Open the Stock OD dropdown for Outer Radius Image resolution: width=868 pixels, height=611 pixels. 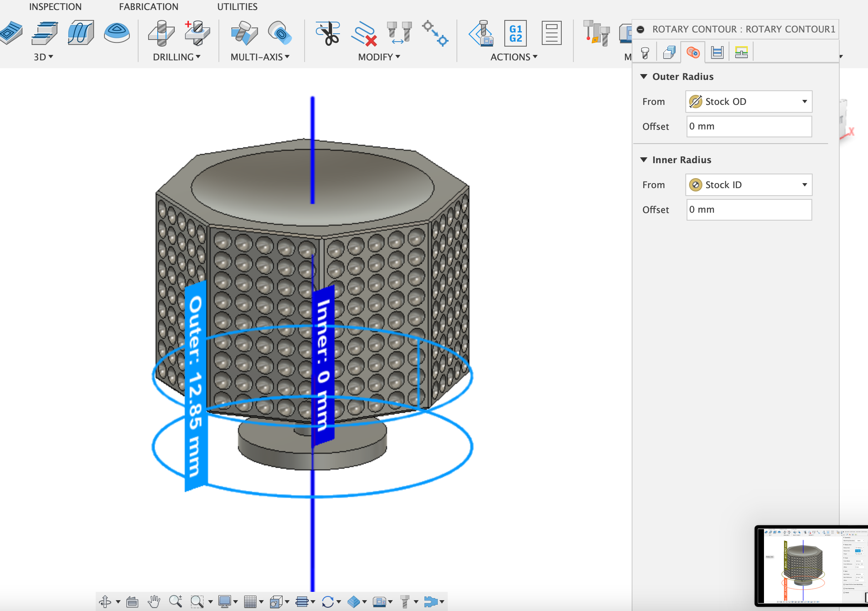click(x=804, y=101)
